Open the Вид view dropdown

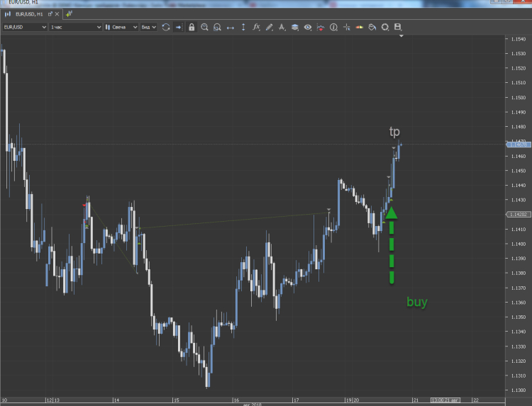(x=149, y=27)
